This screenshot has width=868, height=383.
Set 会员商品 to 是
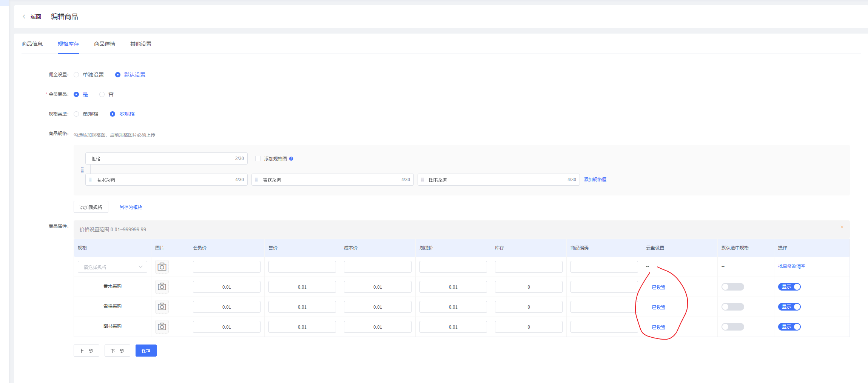click(x=81, y=94)
